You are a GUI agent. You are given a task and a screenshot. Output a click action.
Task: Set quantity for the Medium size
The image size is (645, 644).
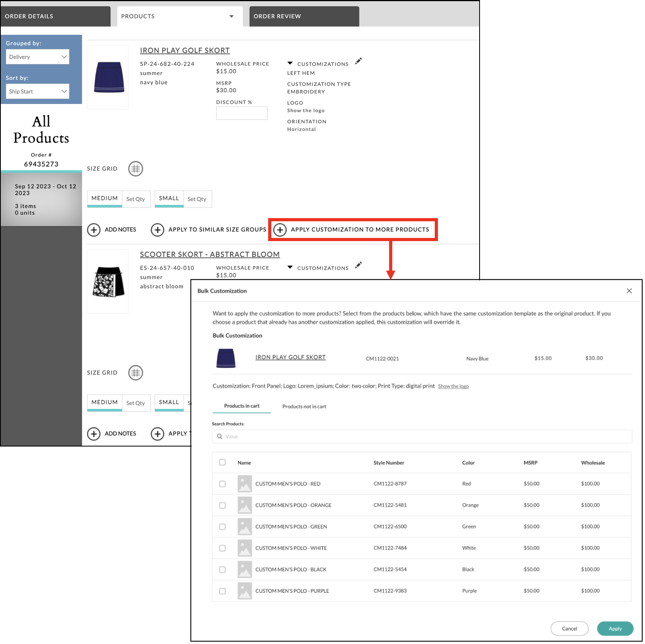[136, 199]
